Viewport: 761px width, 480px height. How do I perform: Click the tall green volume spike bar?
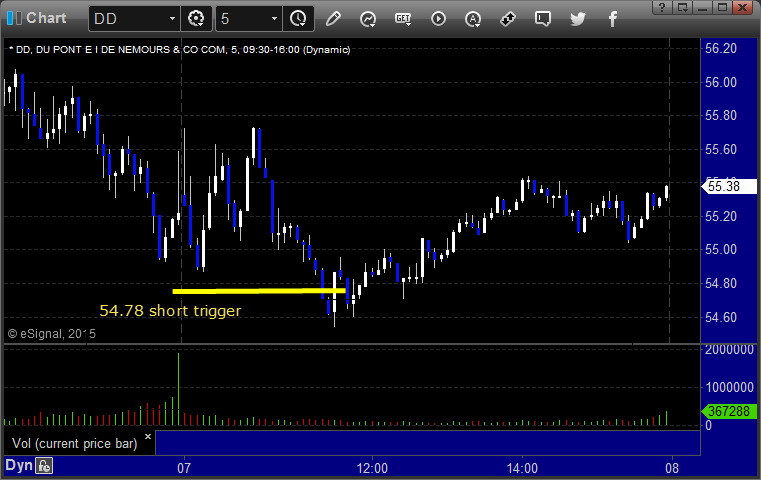pos(179,389)
